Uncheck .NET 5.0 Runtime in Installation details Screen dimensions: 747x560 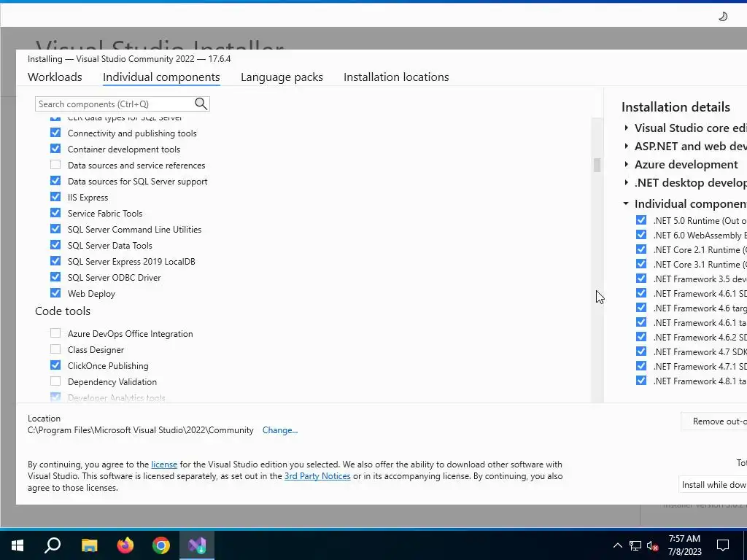coord(641,220)
